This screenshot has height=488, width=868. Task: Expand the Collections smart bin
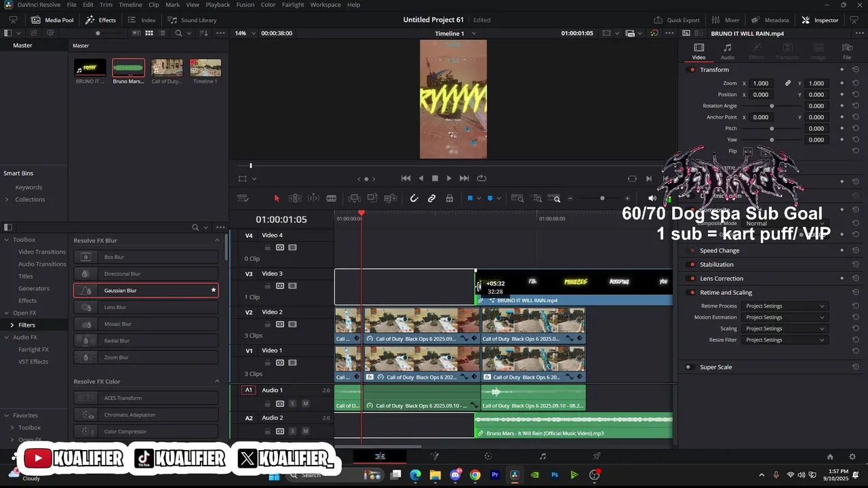click(x=7, y=199)
